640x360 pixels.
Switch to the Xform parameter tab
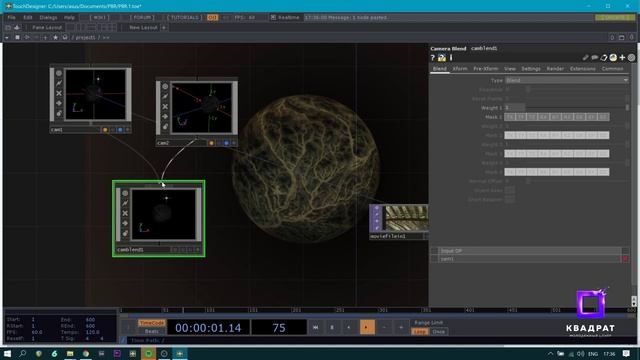pos(460,69)
